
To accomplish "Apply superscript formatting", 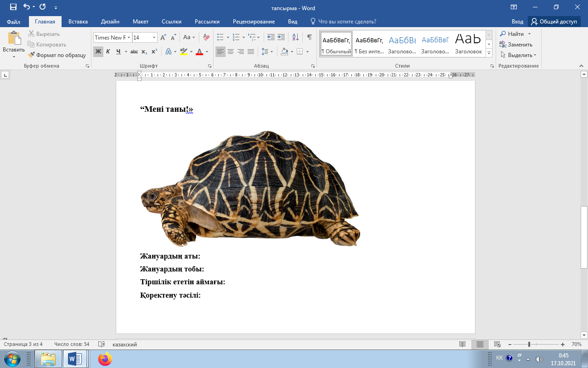I will 154,52.
